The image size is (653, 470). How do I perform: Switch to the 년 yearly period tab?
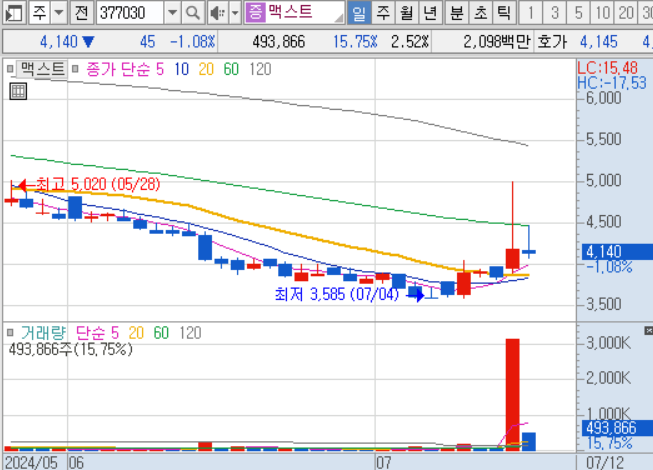[430, 12]
